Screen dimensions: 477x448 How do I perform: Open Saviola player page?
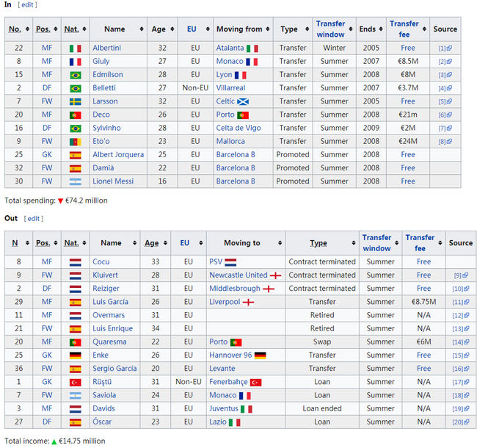pyautogui.click(x=104, y=395)
